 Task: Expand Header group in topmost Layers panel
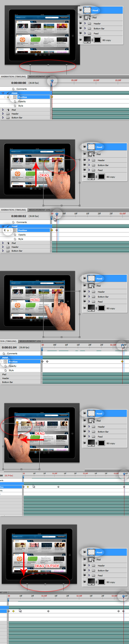[x=85, y=24]
